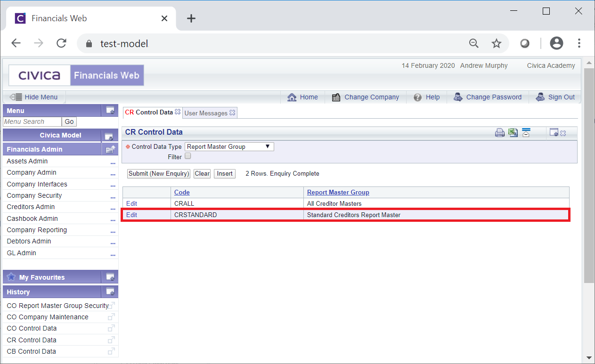Go back in browser history
The height and width of the screenshot is (364, 595).
(16, 43)
